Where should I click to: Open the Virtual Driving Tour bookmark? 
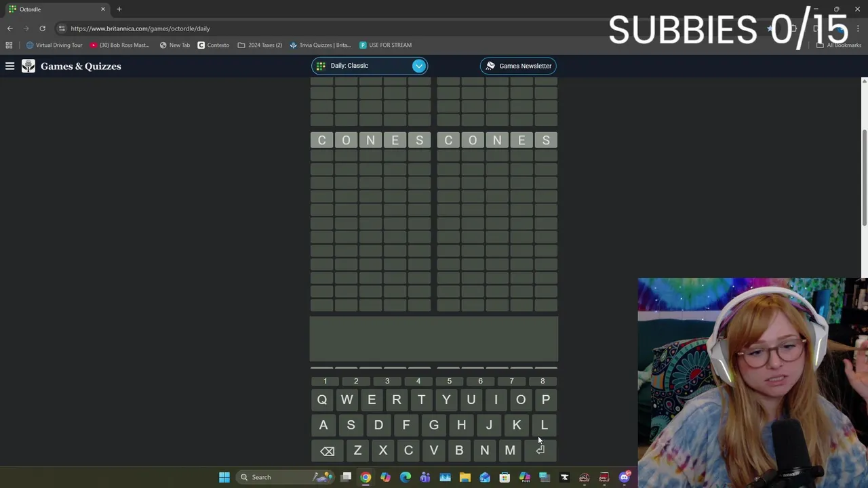pyautogui.click(x=54, y=45)
